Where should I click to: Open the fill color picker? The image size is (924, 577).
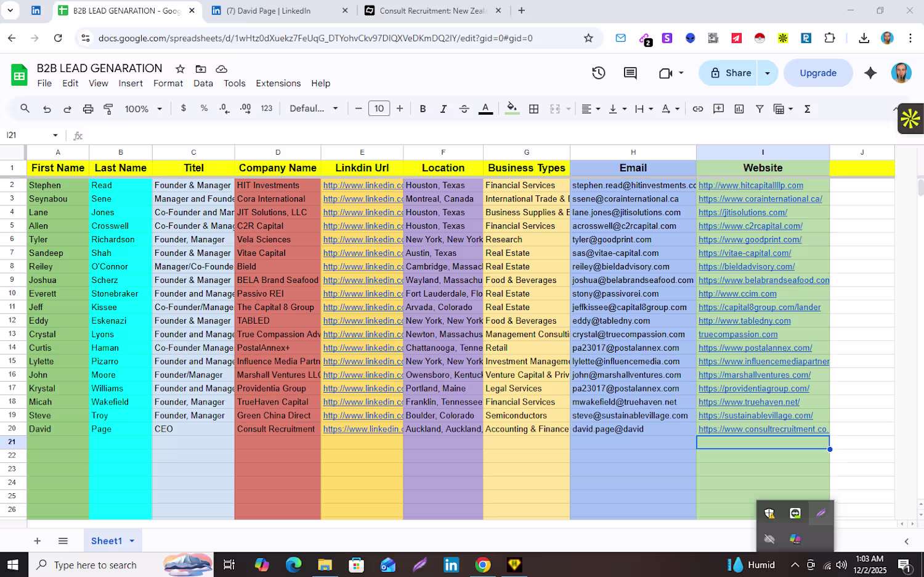511,109
